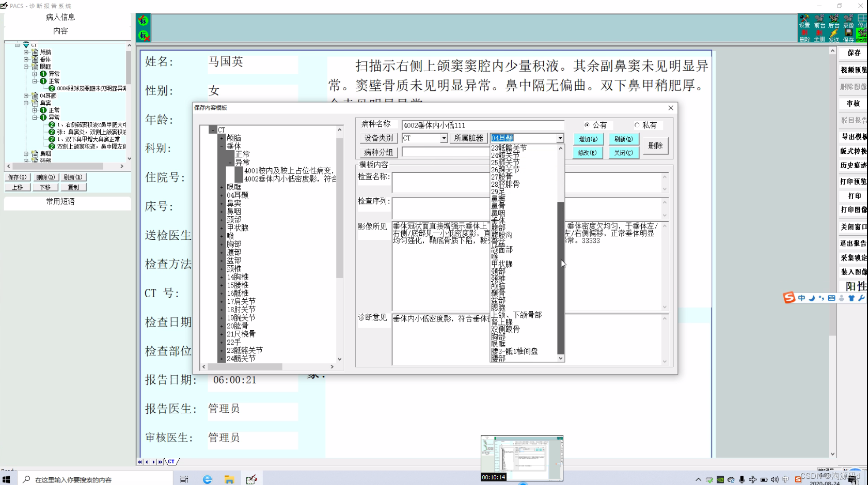Click the system tray volume icon
This screenshot has height=485, width=868.
775,479
